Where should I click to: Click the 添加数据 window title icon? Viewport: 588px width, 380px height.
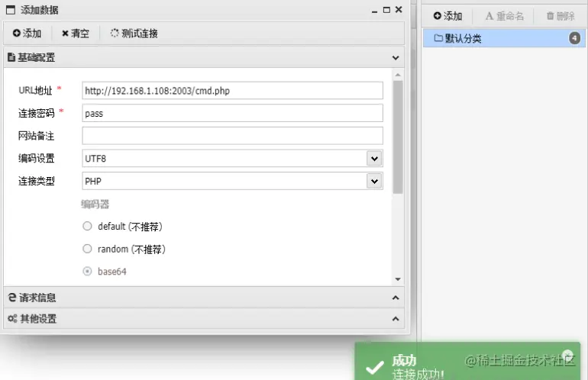click(11, 10)
